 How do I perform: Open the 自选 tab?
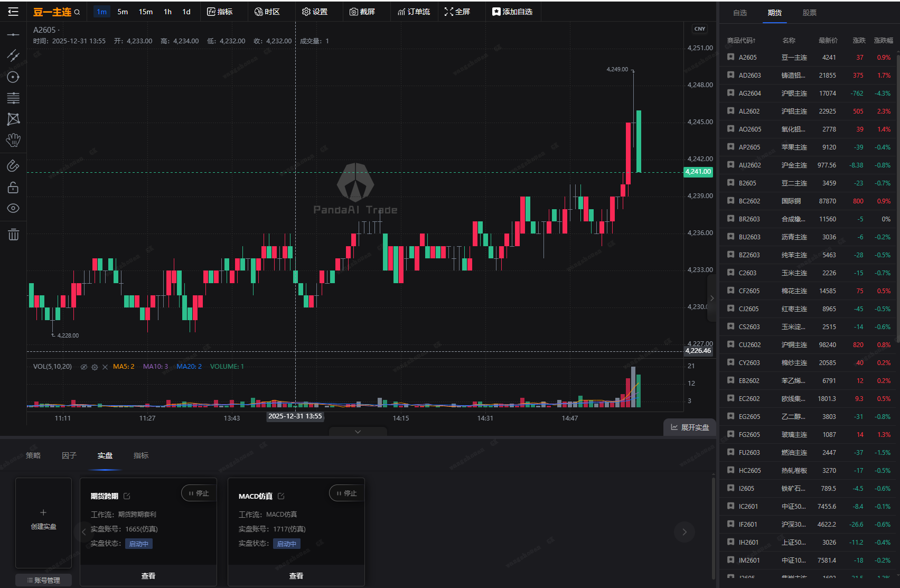click(x=740, y=13)
